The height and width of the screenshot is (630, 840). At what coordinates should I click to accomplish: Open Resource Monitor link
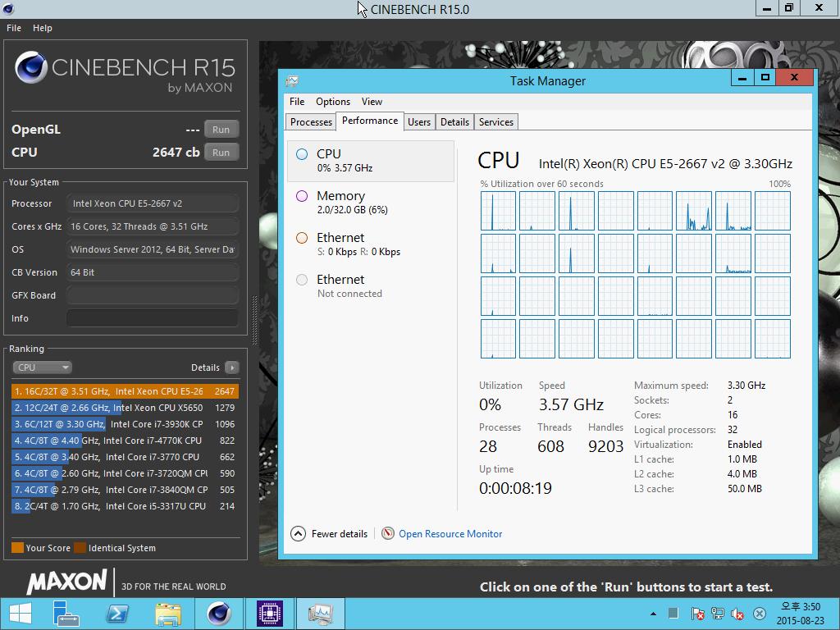[x=450, y=533]
